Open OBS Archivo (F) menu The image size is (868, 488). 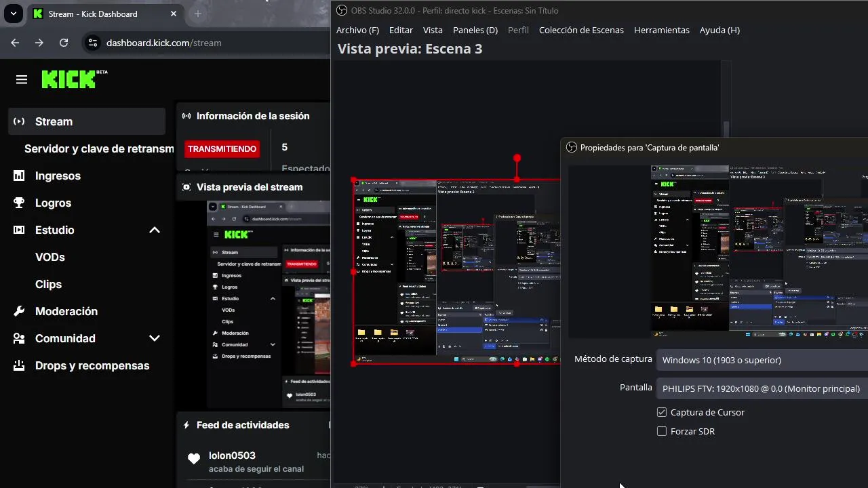tap(357, 30)
